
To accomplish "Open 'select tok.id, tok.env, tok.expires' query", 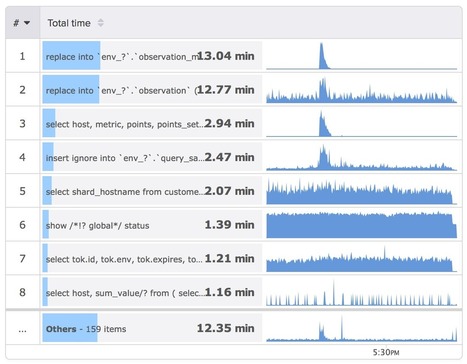I will click(x=152, y=258).
